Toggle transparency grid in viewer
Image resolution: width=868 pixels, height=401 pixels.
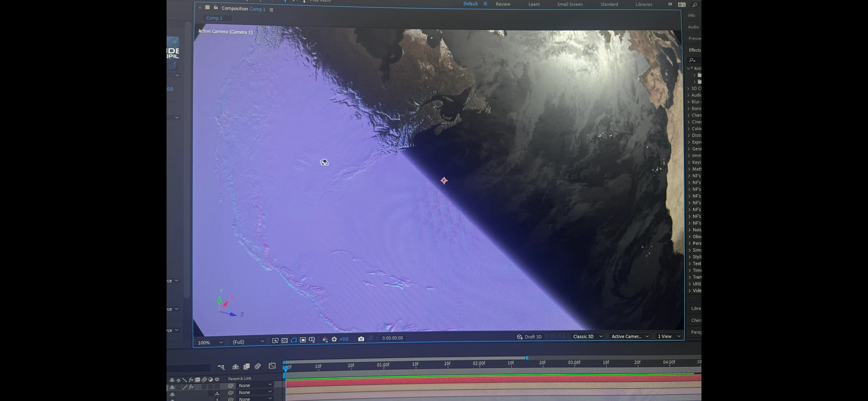click(284, 340)
